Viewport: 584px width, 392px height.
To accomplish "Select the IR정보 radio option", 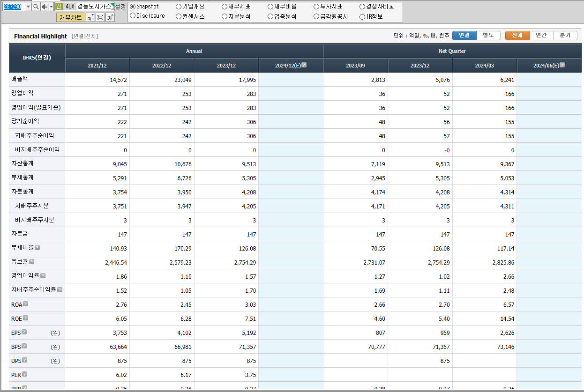I will click(362, 16).
